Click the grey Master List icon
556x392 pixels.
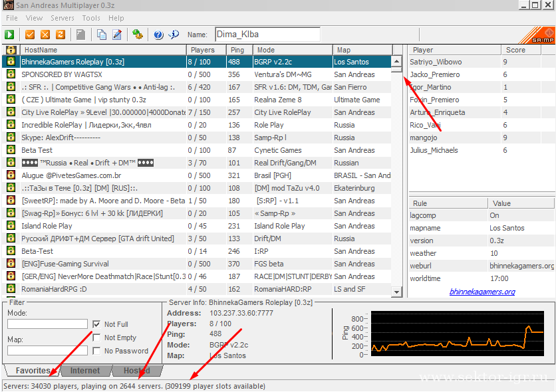[81, 35]
